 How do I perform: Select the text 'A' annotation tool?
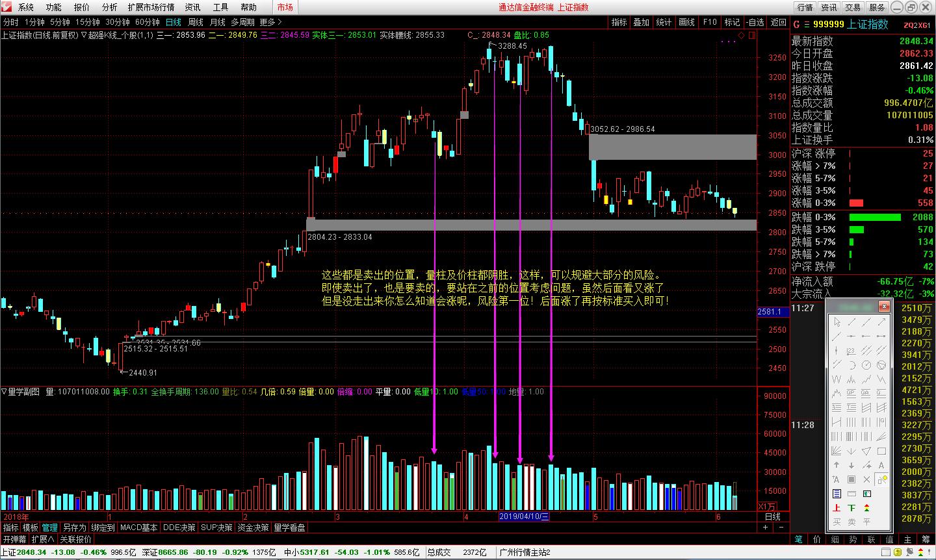[881, 465]
